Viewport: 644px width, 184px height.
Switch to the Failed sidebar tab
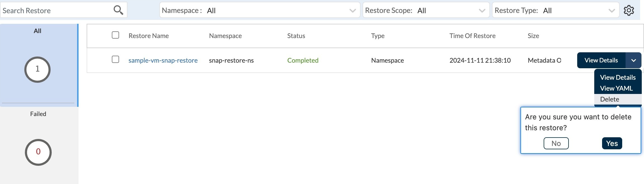pos(38,114)
